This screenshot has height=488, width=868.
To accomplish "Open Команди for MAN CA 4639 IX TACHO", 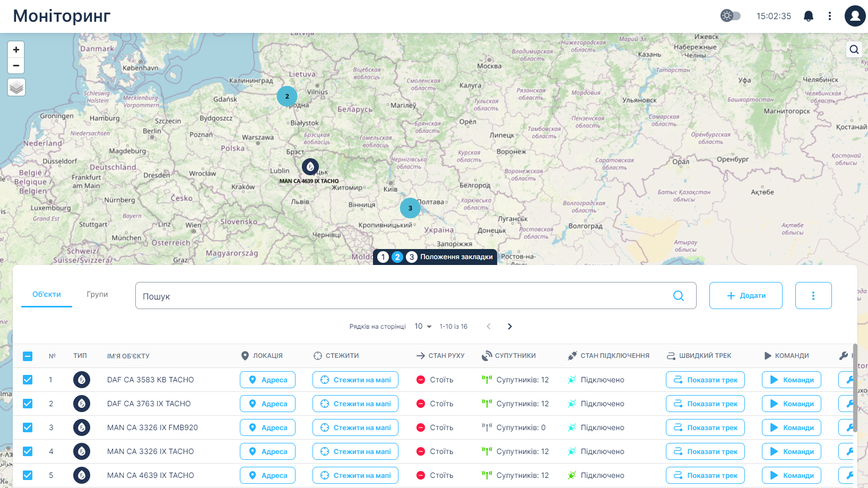I will pyautogui.click(x=792, y=475).
